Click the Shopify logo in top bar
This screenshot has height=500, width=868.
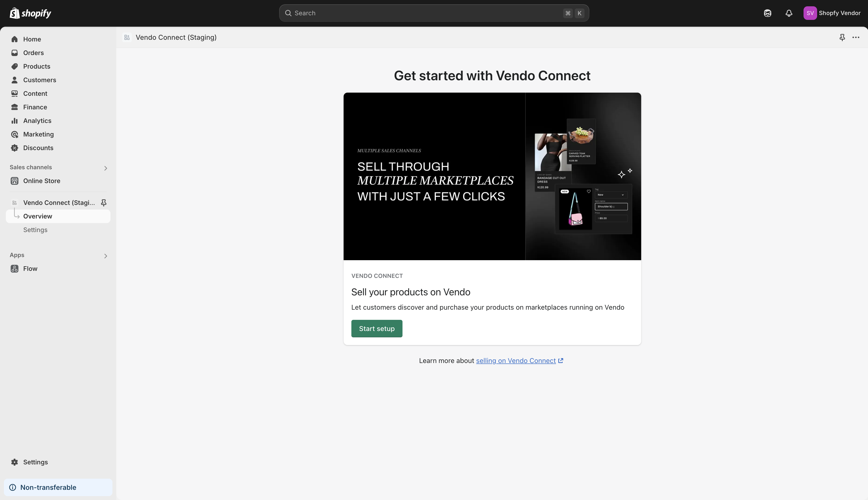click(30, 13)
